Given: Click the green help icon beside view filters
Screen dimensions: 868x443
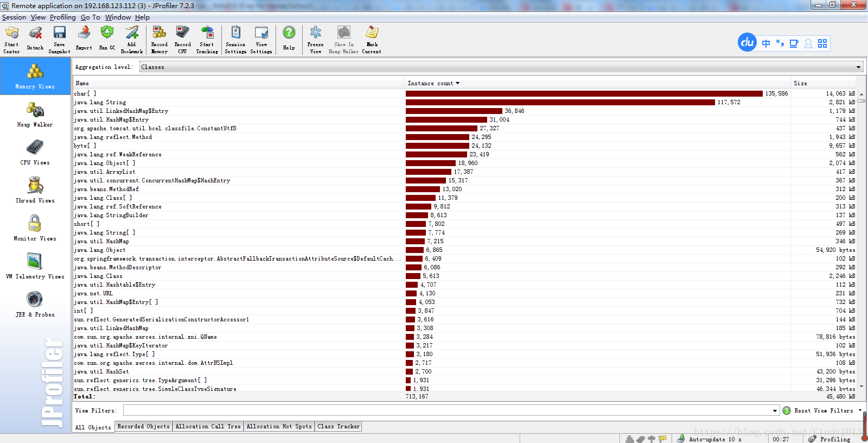Looking at the screenshot, I should point(787,410).
